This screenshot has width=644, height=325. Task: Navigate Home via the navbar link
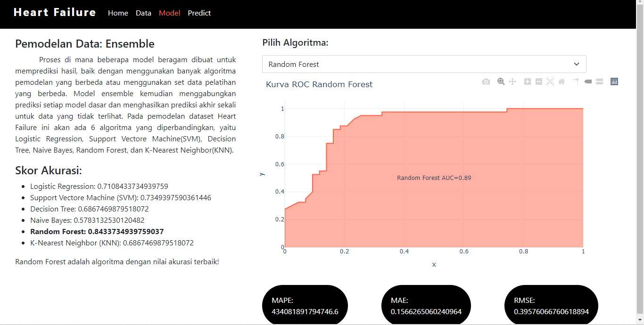point(118,13)
